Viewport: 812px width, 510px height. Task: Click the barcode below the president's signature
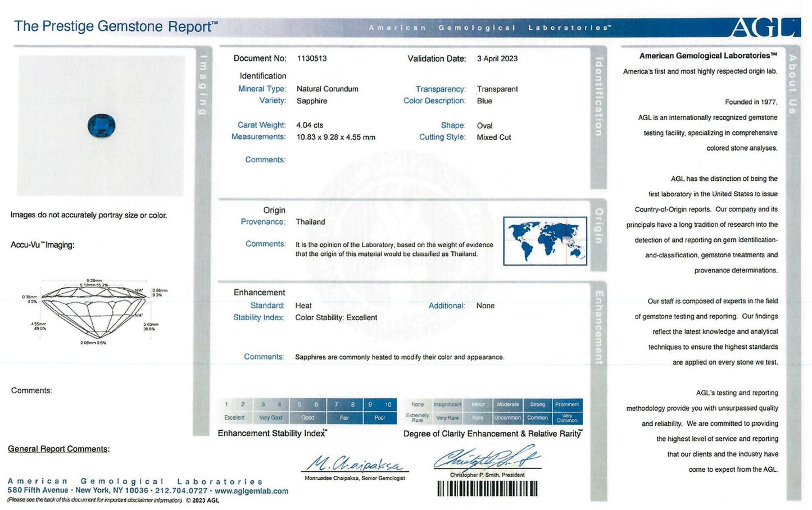487,489
